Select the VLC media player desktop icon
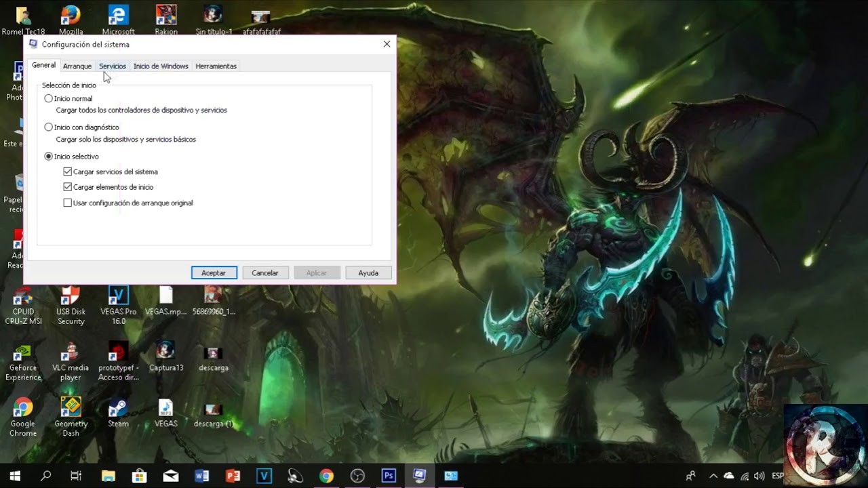868x488 pixels. 71,362
